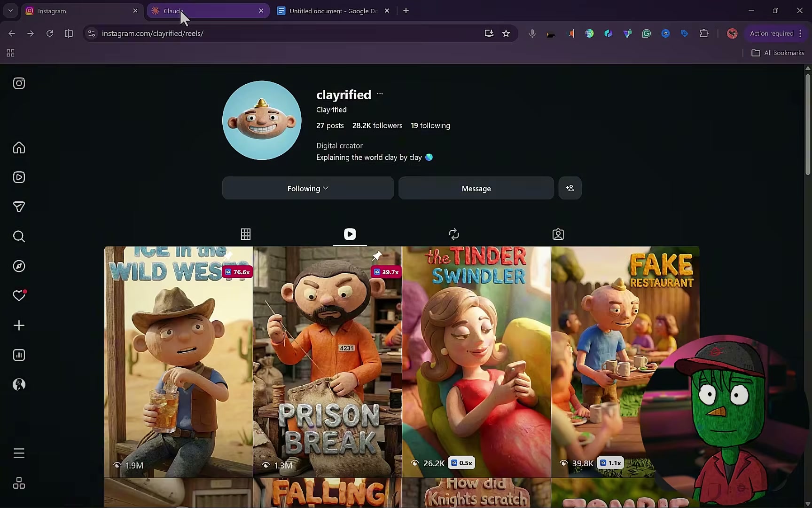Open your profile avatar in the sidebar
The width and height of the screenshot is (812, 508).
coord(19,385)
